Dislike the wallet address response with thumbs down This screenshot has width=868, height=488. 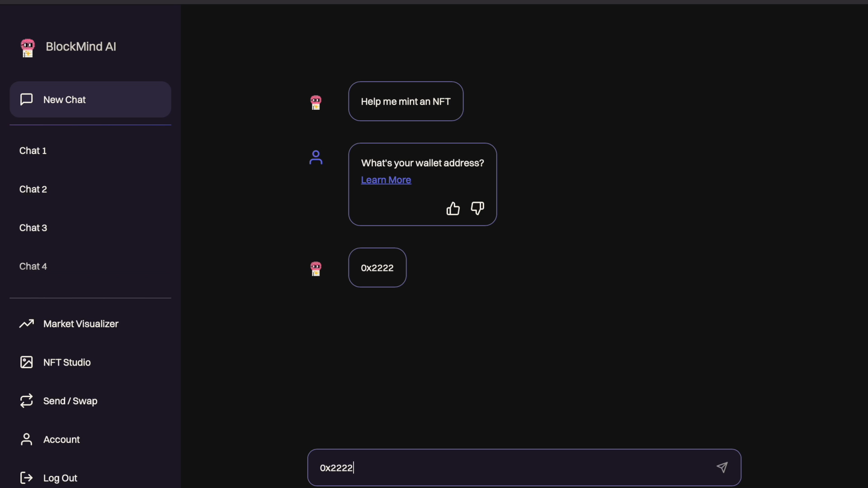coord(477,208)
